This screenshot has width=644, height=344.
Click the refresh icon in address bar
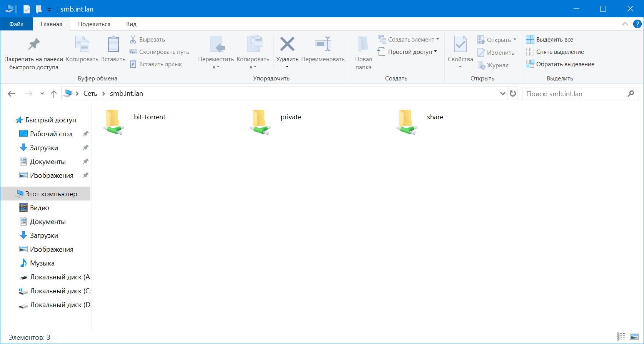(x=513, y=94)
